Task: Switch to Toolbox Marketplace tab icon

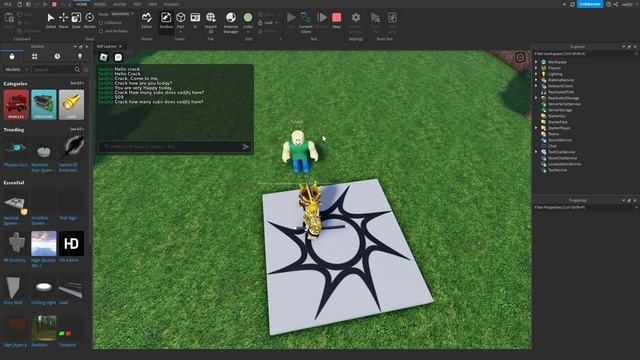Action: (12, 56)
